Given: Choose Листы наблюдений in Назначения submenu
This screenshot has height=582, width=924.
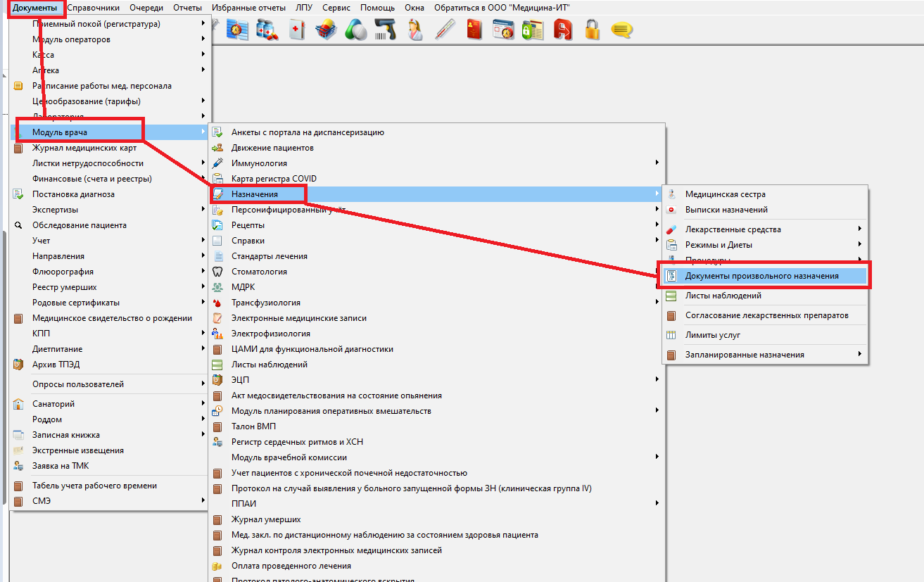Looking at the screenshot, I should coord(723,296).
